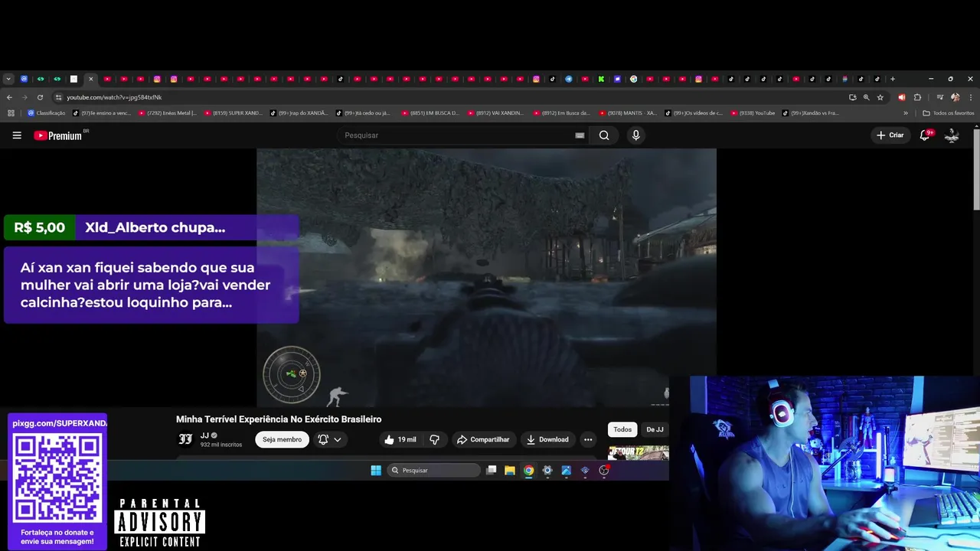The image size is (980, 551).
Task: View site information icon left of URL
Action: [x=58, y=97]
